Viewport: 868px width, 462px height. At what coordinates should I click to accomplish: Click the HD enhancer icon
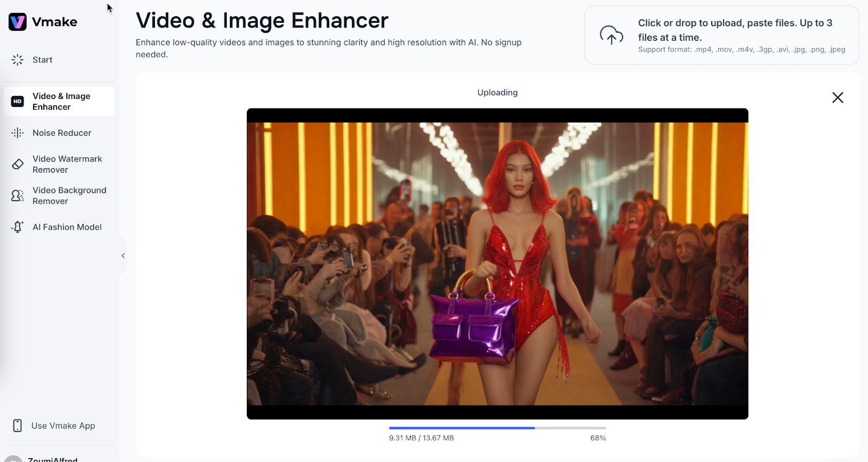coord(17,102)
